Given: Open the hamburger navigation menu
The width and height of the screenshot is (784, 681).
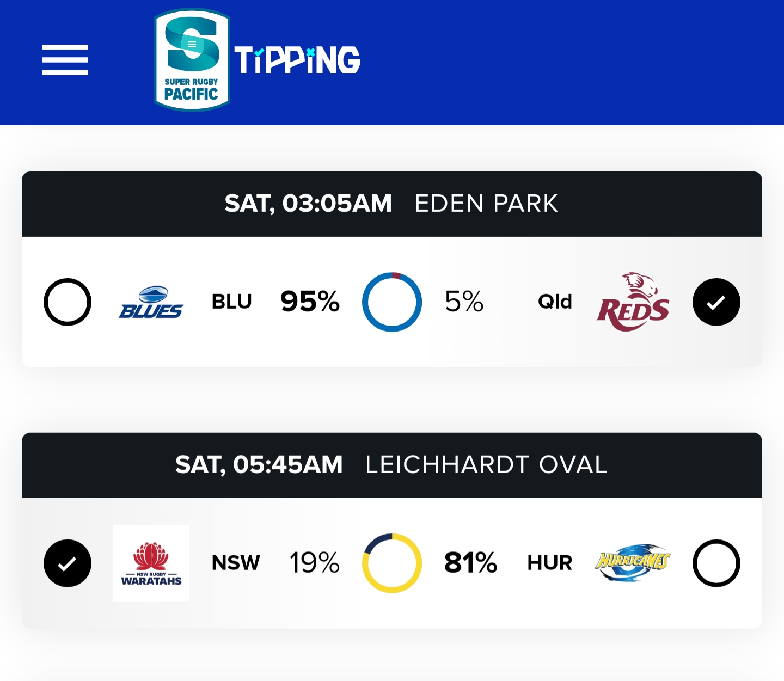Looking at the screenshot, I should [x=65, y=60].
